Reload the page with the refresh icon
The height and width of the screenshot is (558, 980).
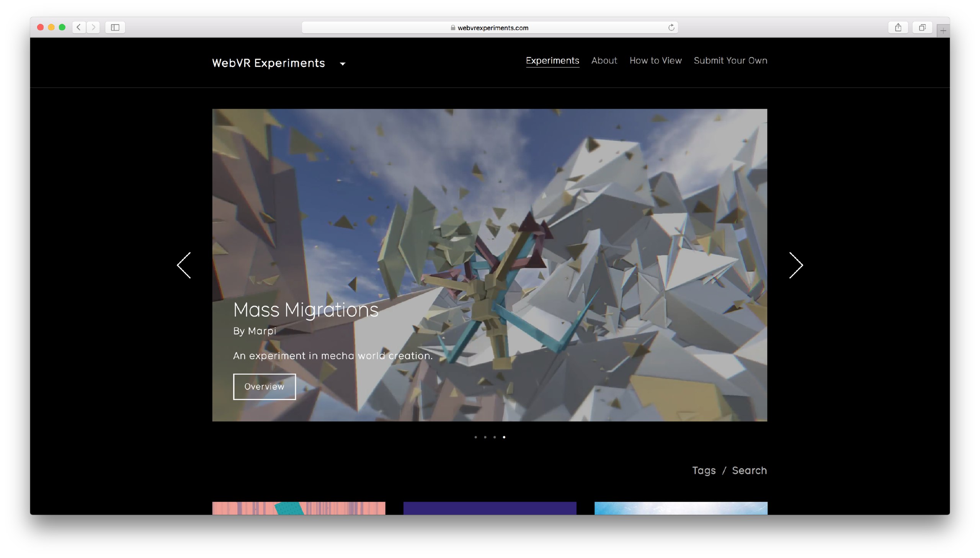(x=671, y=27)
